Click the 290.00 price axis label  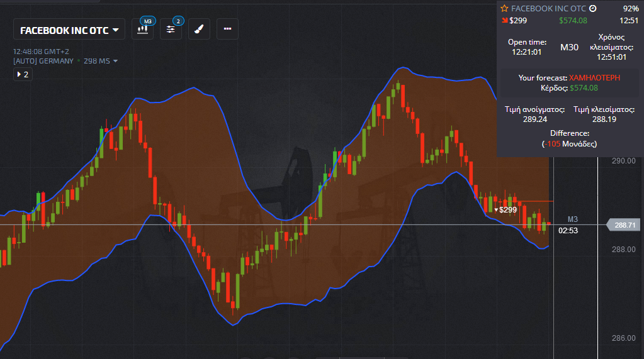coord(623,161)
